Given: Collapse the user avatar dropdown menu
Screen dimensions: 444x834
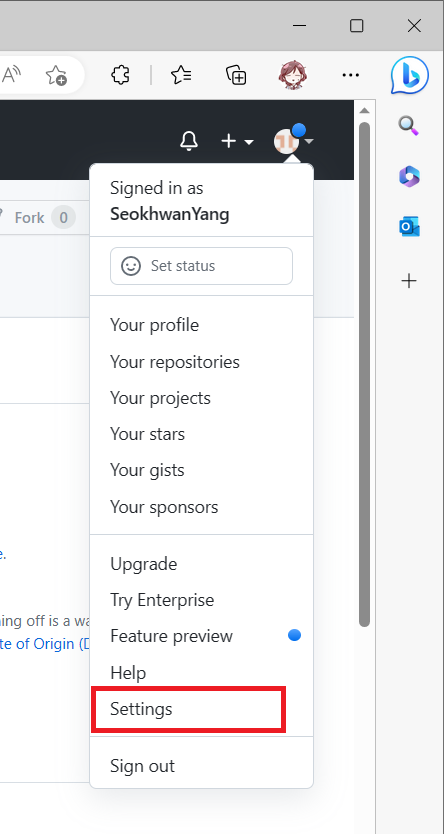Looking at the screenshot, I should (x=294, y=141).
